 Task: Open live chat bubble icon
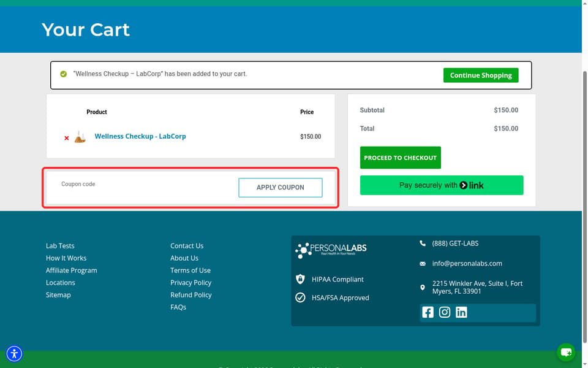(566, 352)
